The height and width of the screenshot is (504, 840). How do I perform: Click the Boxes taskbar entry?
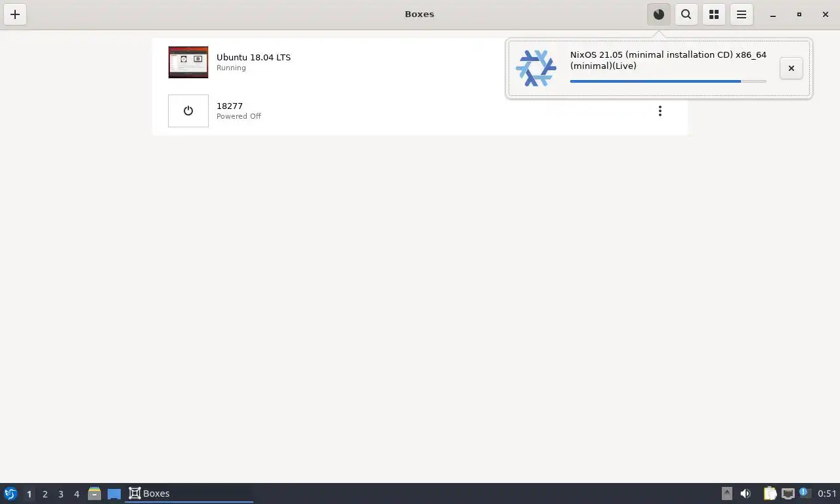click(189, 493)
